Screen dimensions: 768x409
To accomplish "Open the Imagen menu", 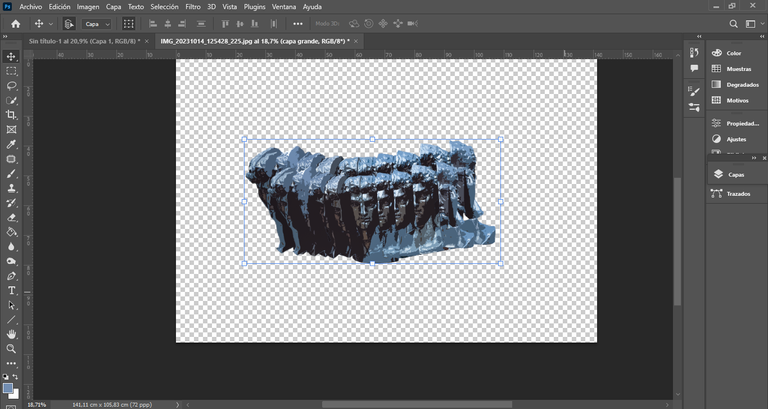I will (88, 7).
